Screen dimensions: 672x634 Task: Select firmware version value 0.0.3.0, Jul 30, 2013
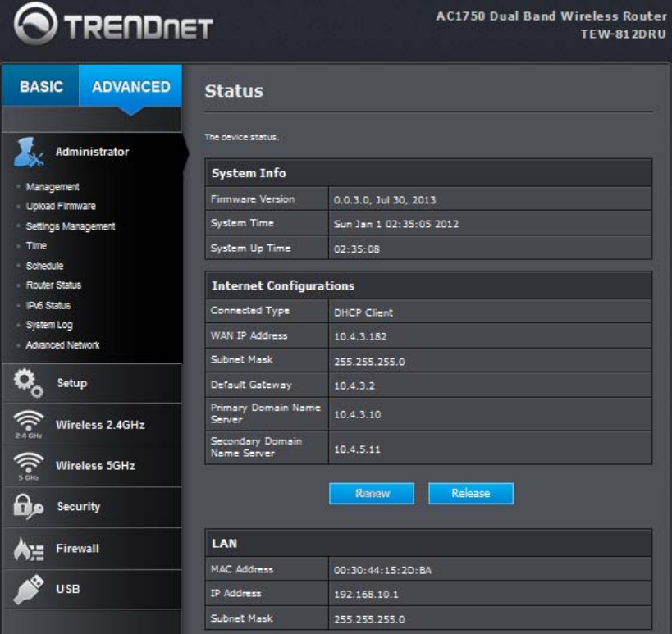click(385, 200)
